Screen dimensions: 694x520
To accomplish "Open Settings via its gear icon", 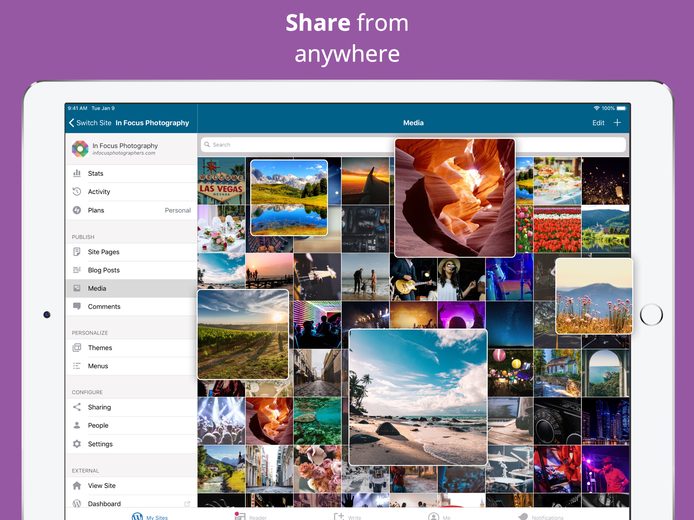I will 77,444.
